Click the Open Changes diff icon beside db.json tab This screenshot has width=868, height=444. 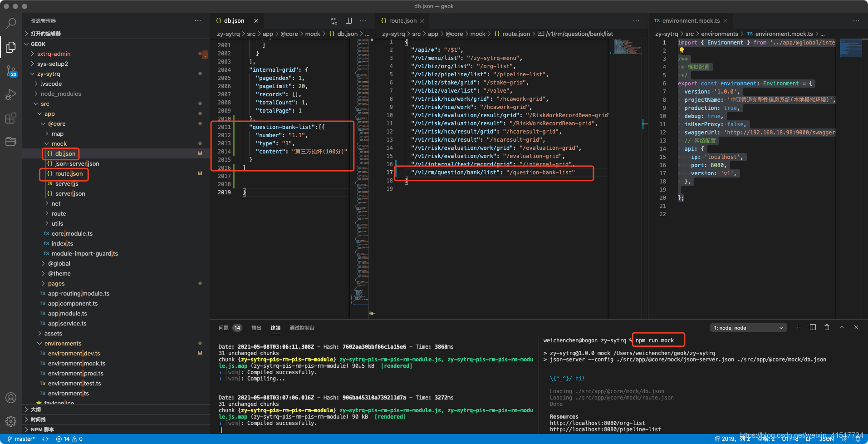click(334, 20)
